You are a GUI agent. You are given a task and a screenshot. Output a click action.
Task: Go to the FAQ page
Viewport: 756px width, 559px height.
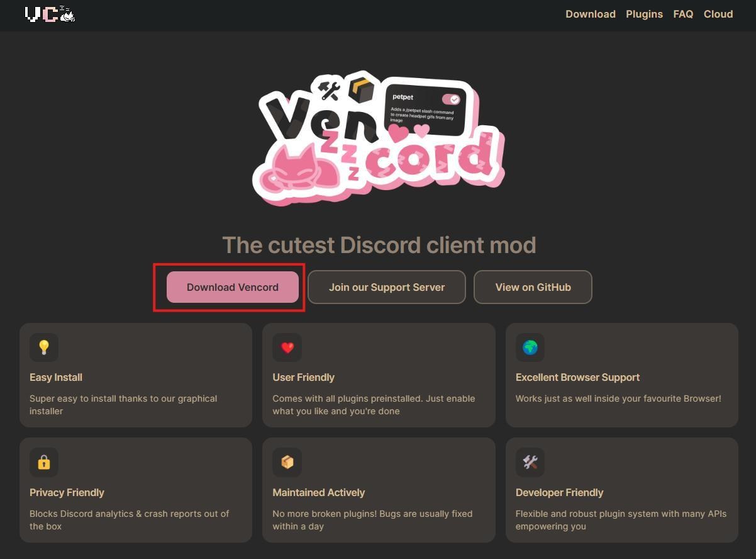[683, 14]
